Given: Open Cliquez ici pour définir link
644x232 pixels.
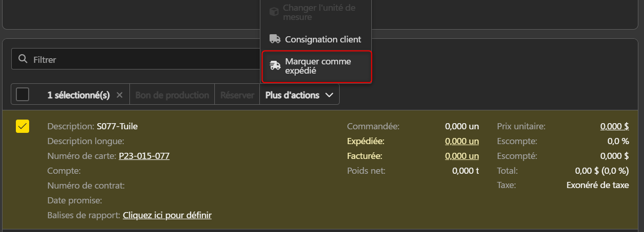Looking at the screenshot, I should (167, 215).
